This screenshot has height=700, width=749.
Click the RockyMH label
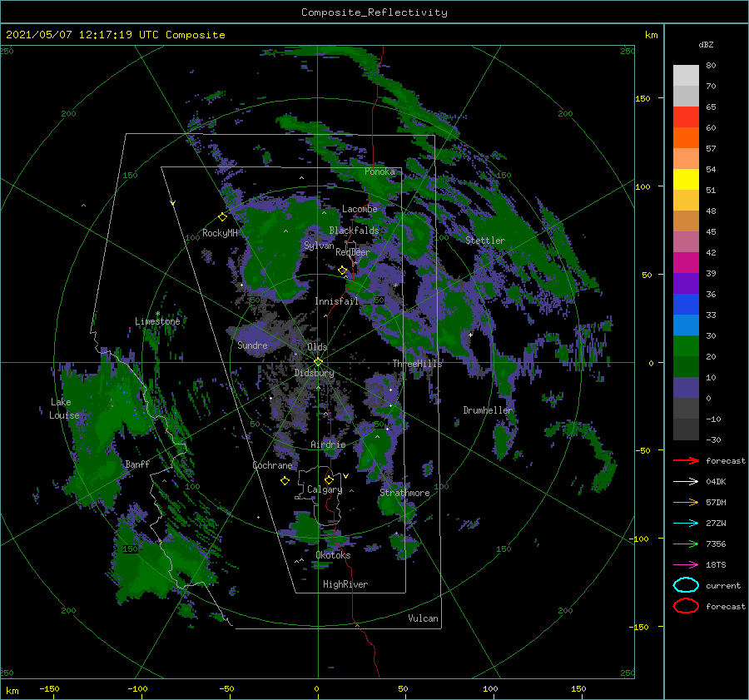point(220,233)
